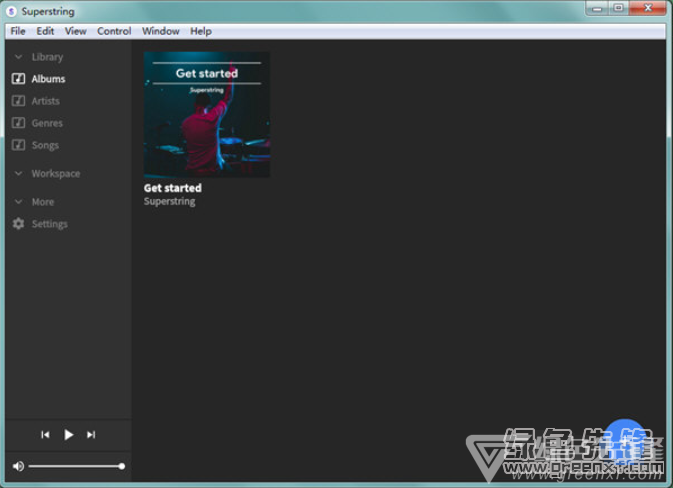Collapse the Workspace section chevron
This screenshot has width=673, height=488.
pyautogui.click(x=18, y=173)
